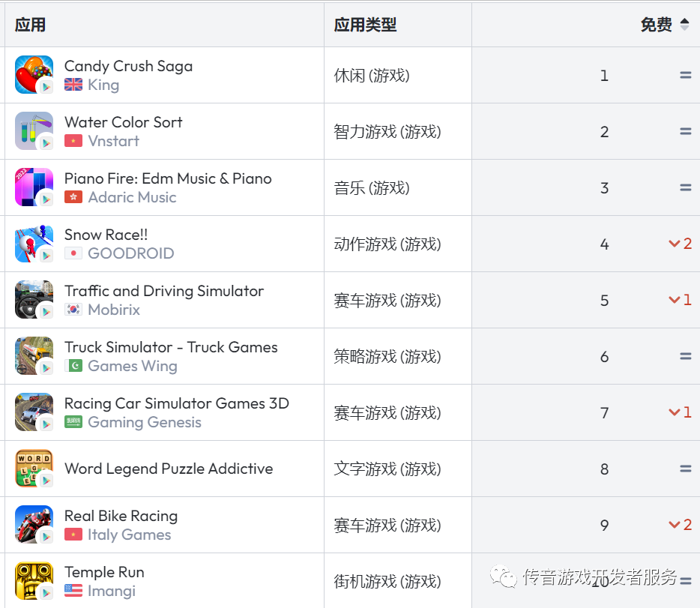The height and width of the screenshot is (608, 700).
Task: Select the 动作游戏 (游戏) category cell
Action: 387,244
